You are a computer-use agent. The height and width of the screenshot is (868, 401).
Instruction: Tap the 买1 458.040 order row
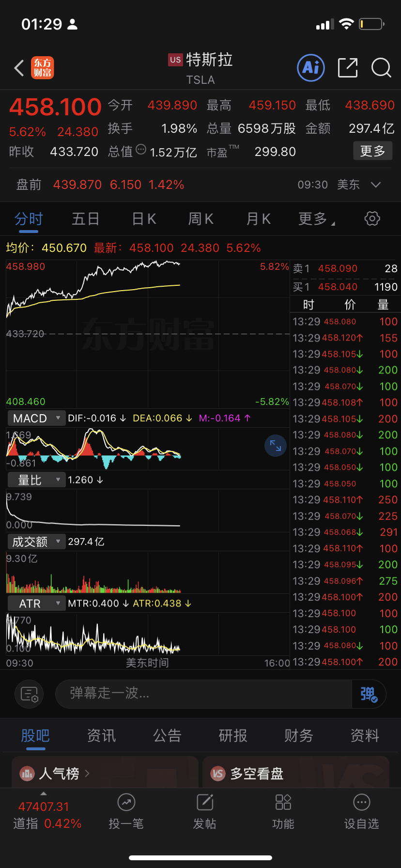345,287
